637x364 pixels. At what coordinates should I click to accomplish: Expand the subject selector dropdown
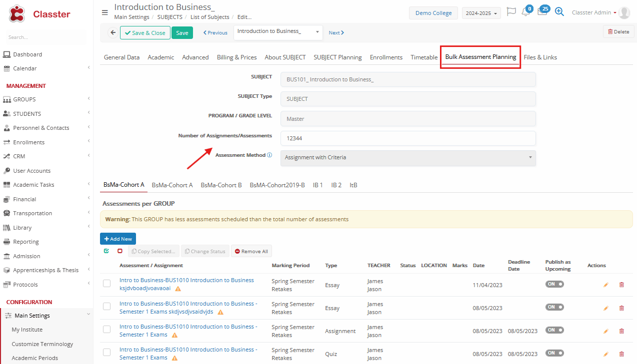click(317, 32)
